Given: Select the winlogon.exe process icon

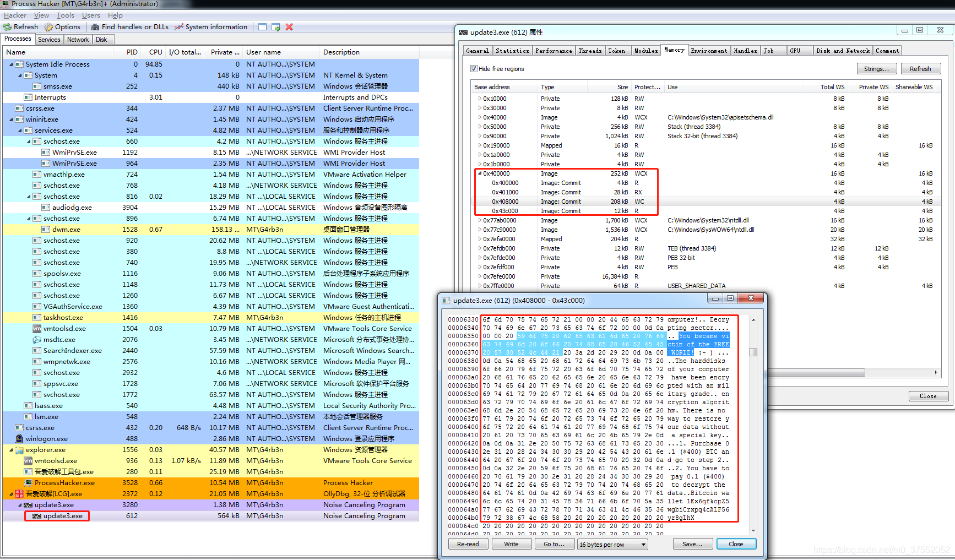Looking at the screenshot, I should (x=19, y=439).
